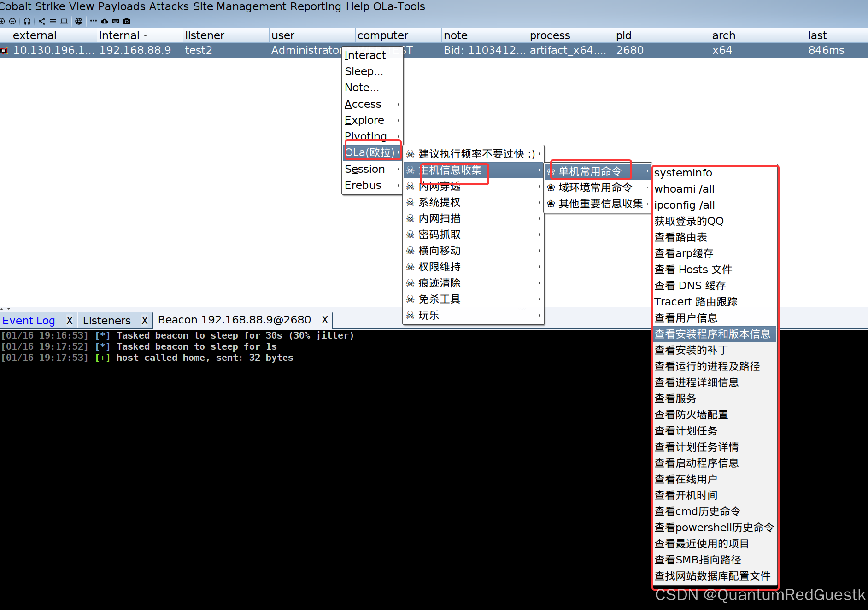Click skull icon beside 内网穿透
This screenshot has width=868, height=610.
tap(411, 186)
